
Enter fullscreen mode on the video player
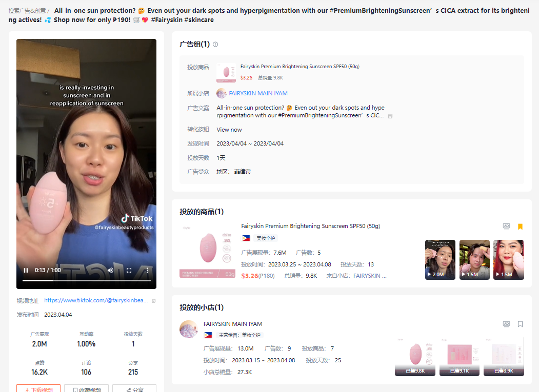click(x=129, y=270)
